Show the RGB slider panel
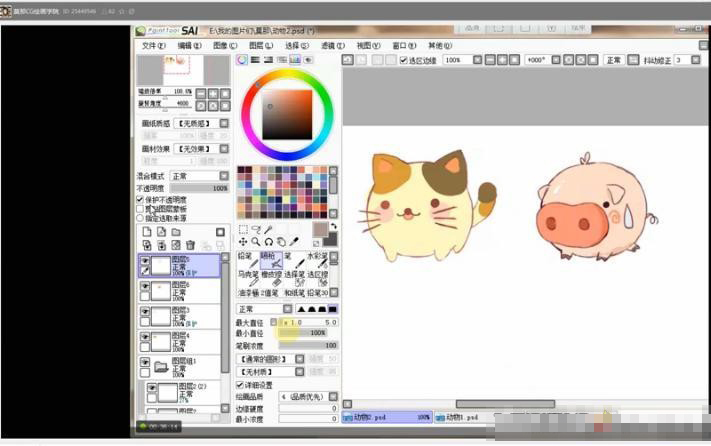 (x=255, y=60)
